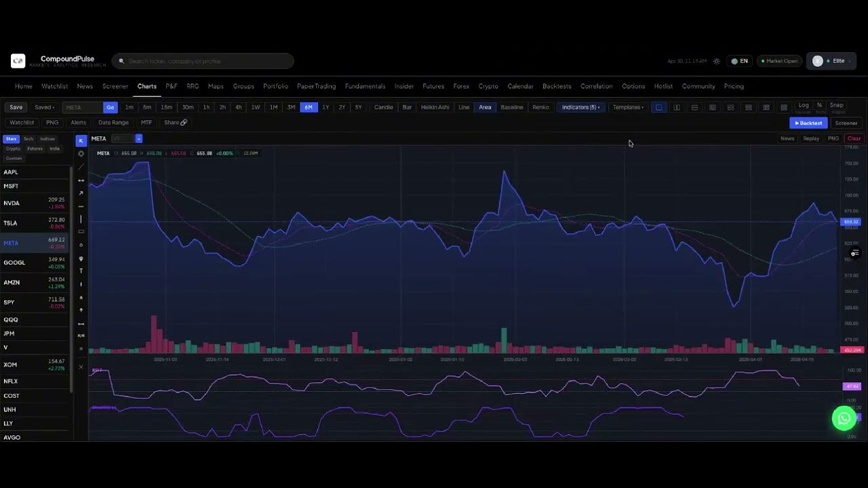
Task: Select GOOGL in the watchlist
Action: (x=35, y=262)
